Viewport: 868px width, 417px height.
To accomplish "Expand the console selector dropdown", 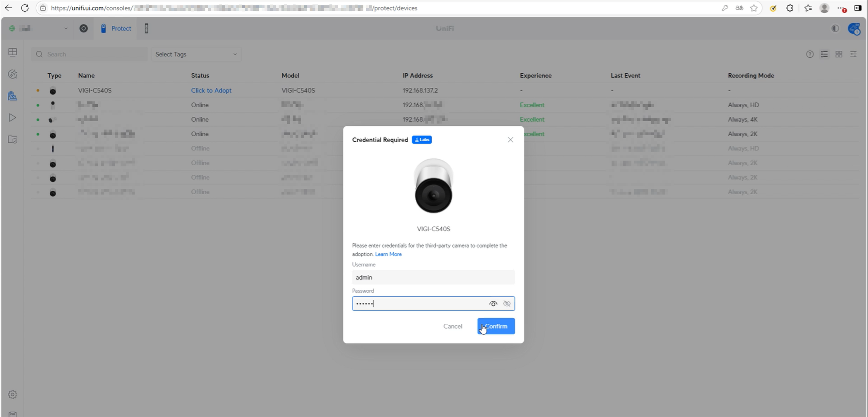I will click(66, 28).
